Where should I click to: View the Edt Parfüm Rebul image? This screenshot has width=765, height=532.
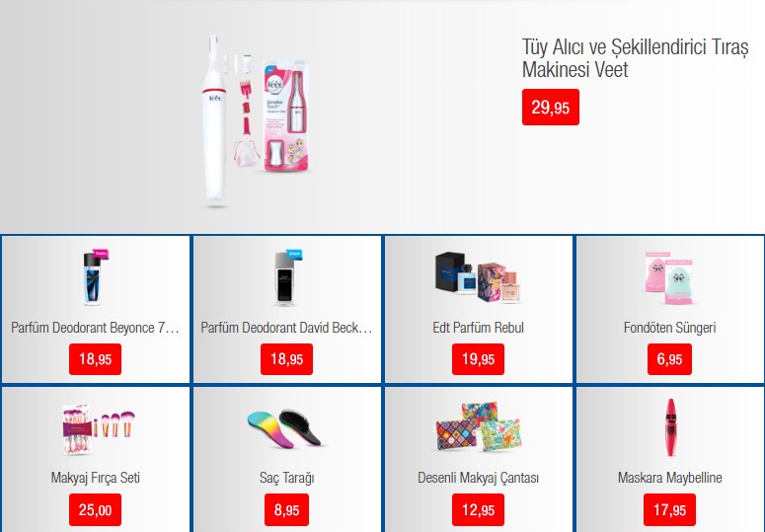(478, 277)
